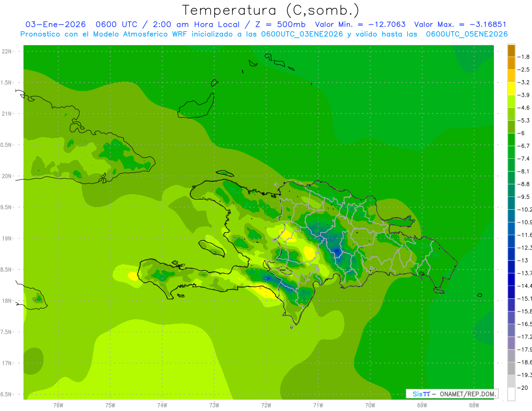Pick the lime swatch between -3.9 and -4.6
Screen dimensions: 532x411
coord(511,101)
